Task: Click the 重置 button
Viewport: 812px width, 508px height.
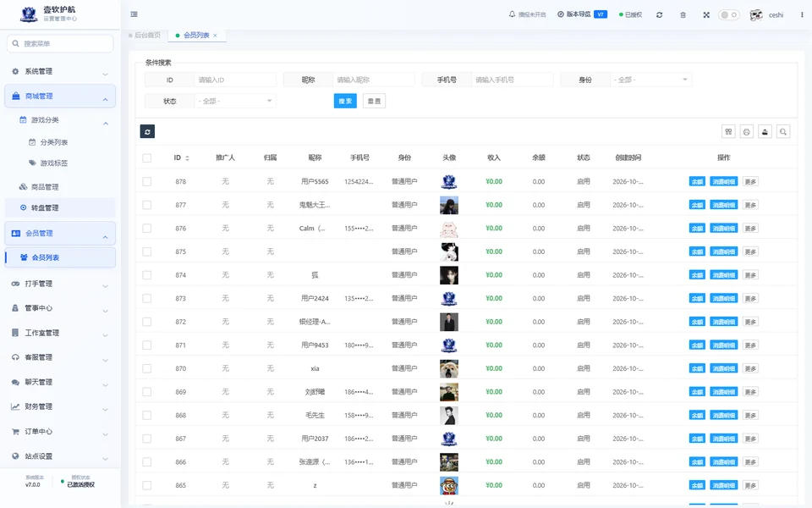Action: 374,101
